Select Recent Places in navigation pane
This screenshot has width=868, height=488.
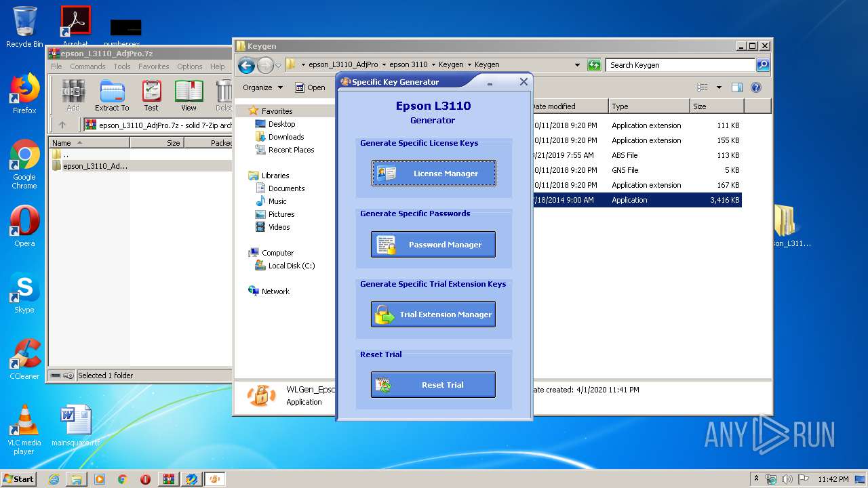pyautogui.click(x=291, y=150)
